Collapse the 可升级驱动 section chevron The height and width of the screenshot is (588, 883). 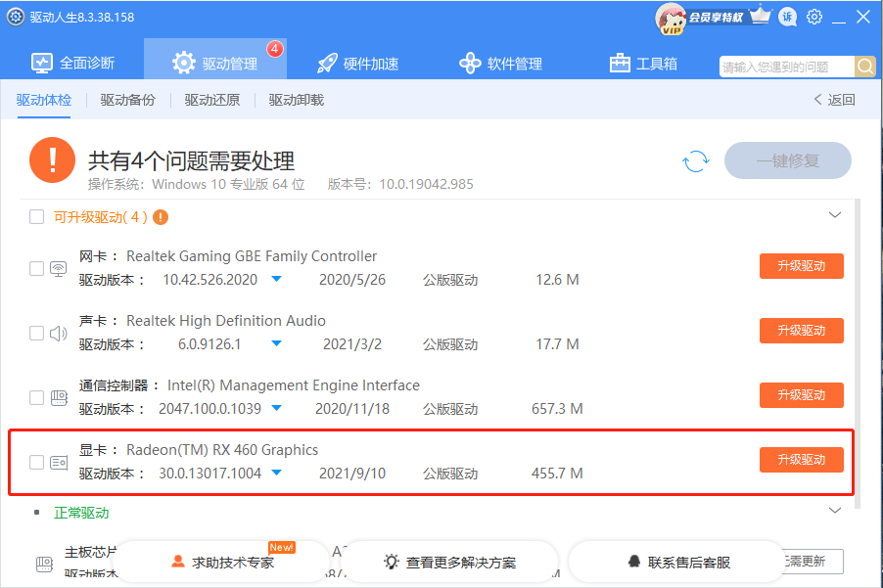click(x=835, y=215)
